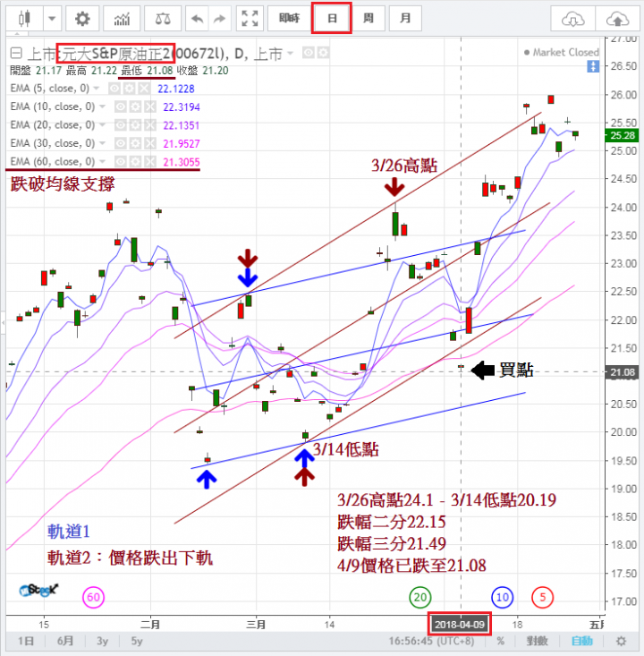Select the 周 weekly interval tab
The image size is (644, 656).
(368, 19)
